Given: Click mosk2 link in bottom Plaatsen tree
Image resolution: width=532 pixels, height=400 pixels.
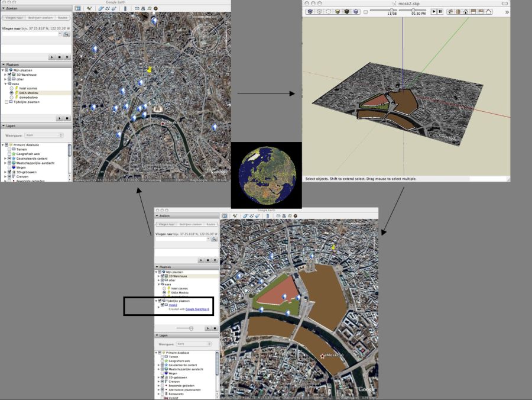Looking at the screenshot, I should [173, 305].
